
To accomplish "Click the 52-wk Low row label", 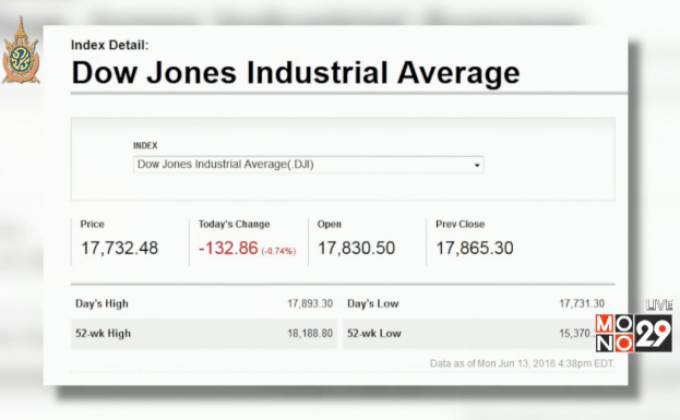I will (374, 333).
